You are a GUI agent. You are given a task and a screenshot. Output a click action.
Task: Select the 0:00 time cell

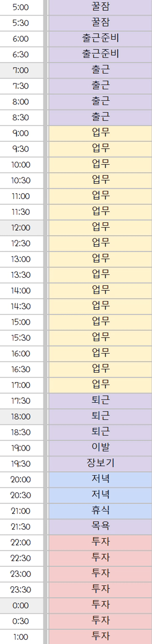(21, 605)
